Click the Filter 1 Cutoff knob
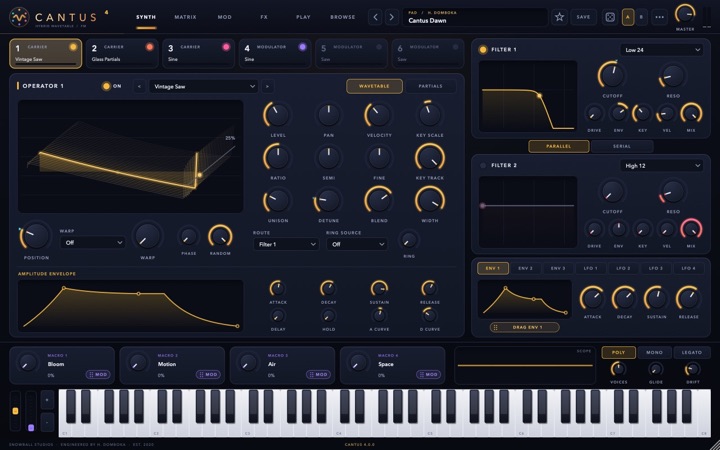Viewport: 720px width, 450px height. [x=613, y=75]
